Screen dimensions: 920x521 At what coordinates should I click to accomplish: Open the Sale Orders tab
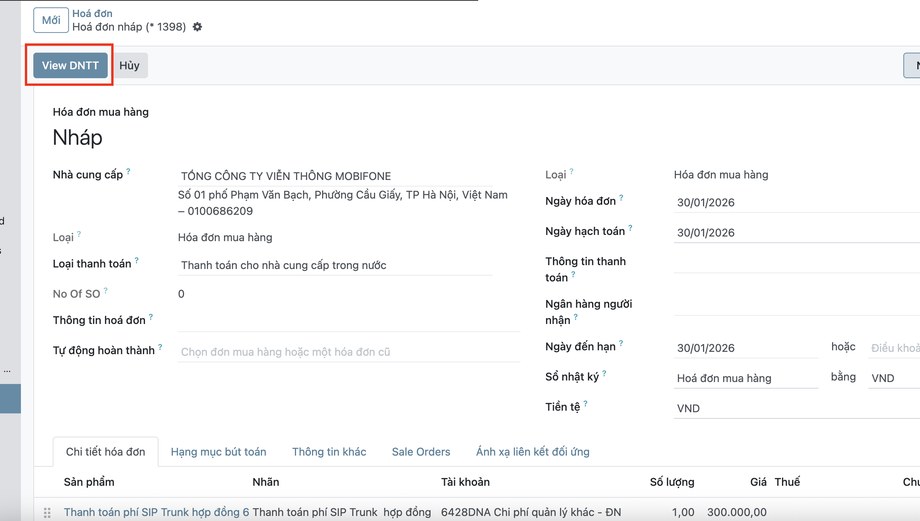tap(421, 452)
